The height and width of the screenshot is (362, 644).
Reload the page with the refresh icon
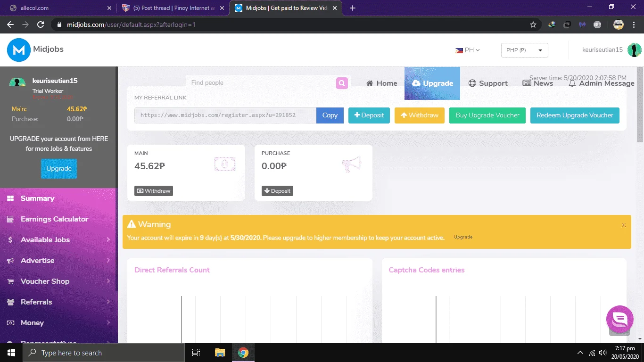(x=41, y=25)
